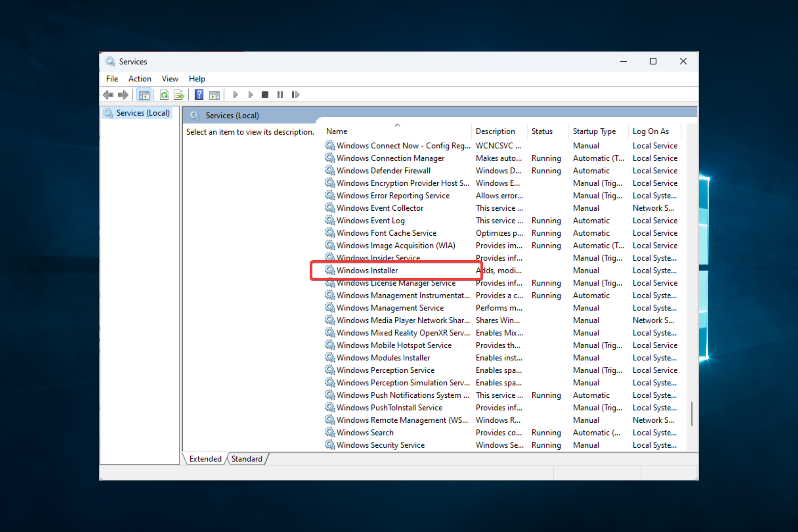Click the Action pane show/hide toolbar icon
The width and height of the screenshot is (798, 532).
pos(214,95)
